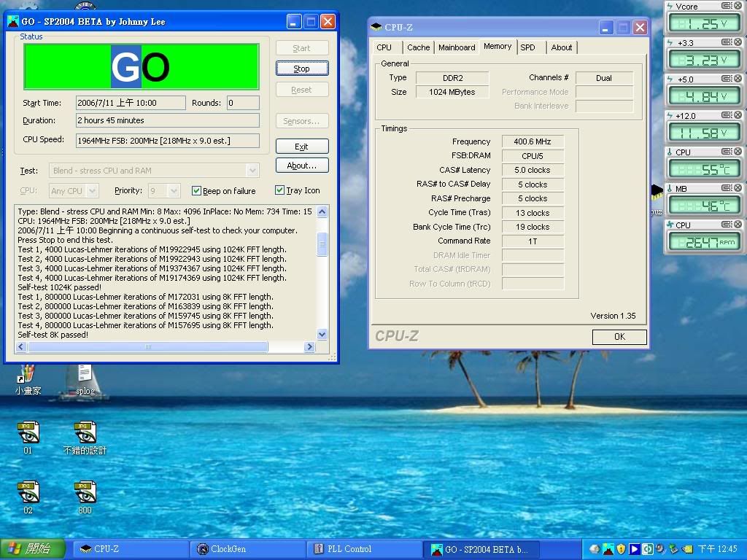Toggle the Tray Icon checkbox
747x560 pixels.
pos(279,190)
